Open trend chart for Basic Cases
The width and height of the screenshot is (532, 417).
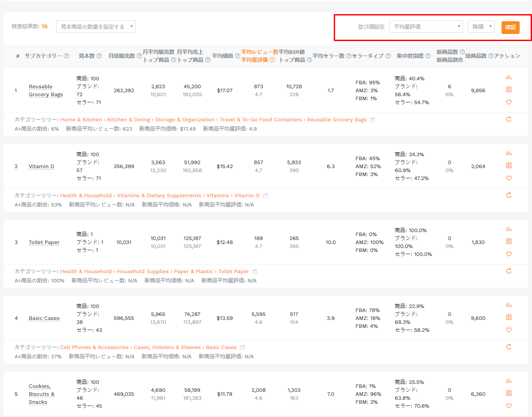click(509, 305)
